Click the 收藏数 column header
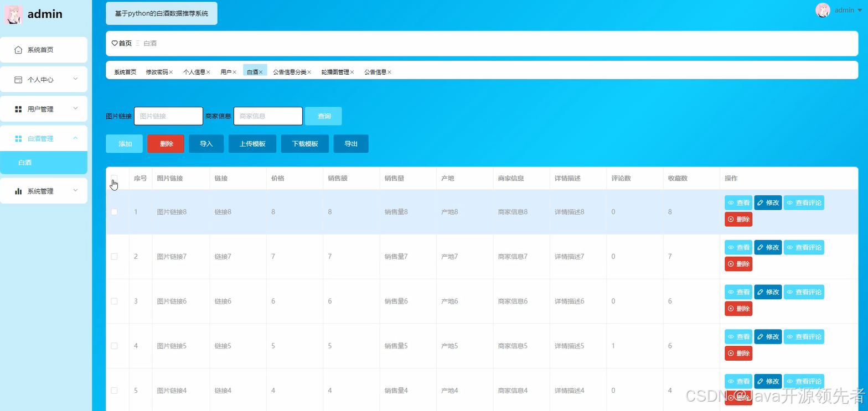Image resolution: width=868 pixels, height=411 pixels. 678,178
